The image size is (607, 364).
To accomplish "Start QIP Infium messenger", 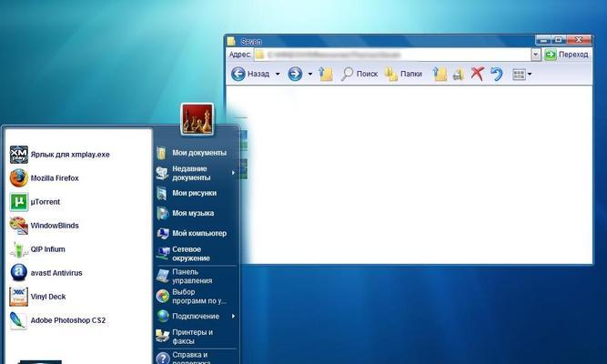I will click(x=37, y=249).
